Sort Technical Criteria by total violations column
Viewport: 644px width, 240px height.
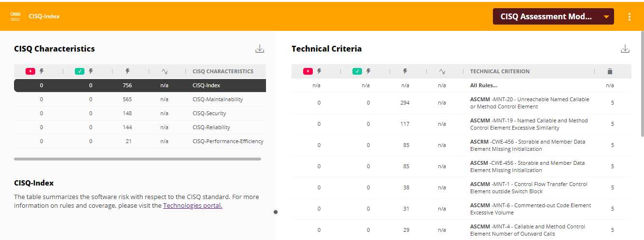[x=405, y=71]
